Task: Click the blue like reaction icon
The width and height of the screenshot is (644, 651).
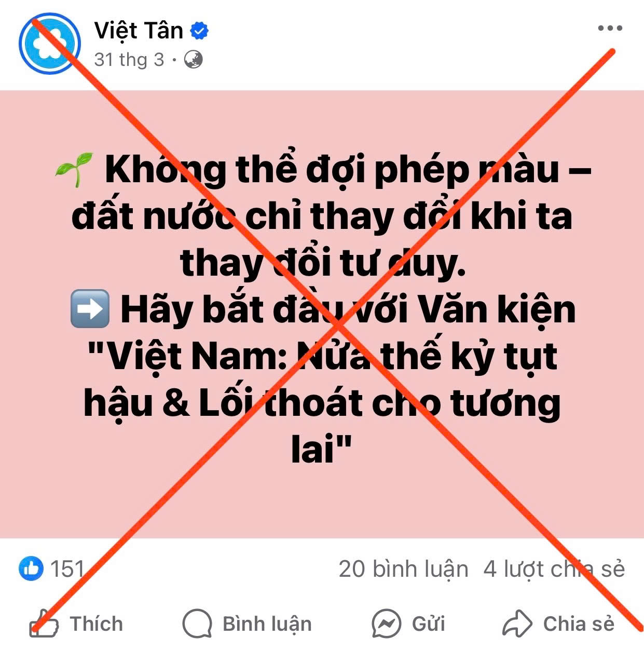Action: 31,569
